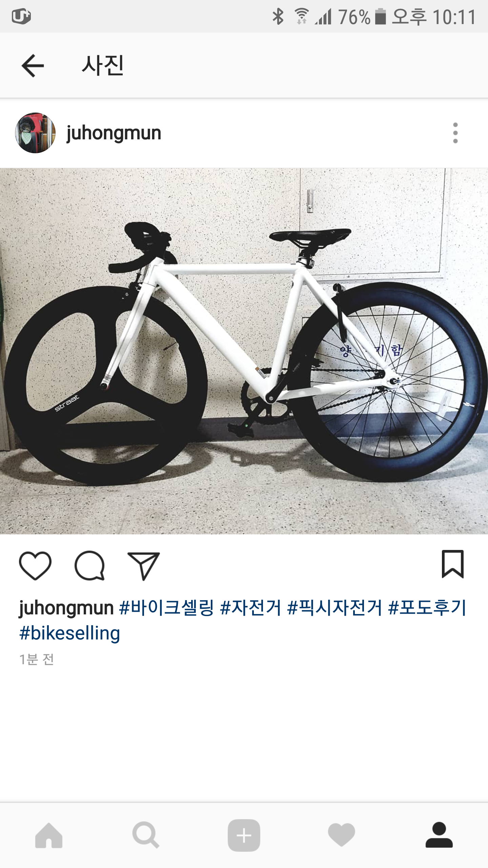The height and width of the screenshot is (868, 488).
Task: Tap the #자전거 hashtag
Action: click(x=250, y=608)
